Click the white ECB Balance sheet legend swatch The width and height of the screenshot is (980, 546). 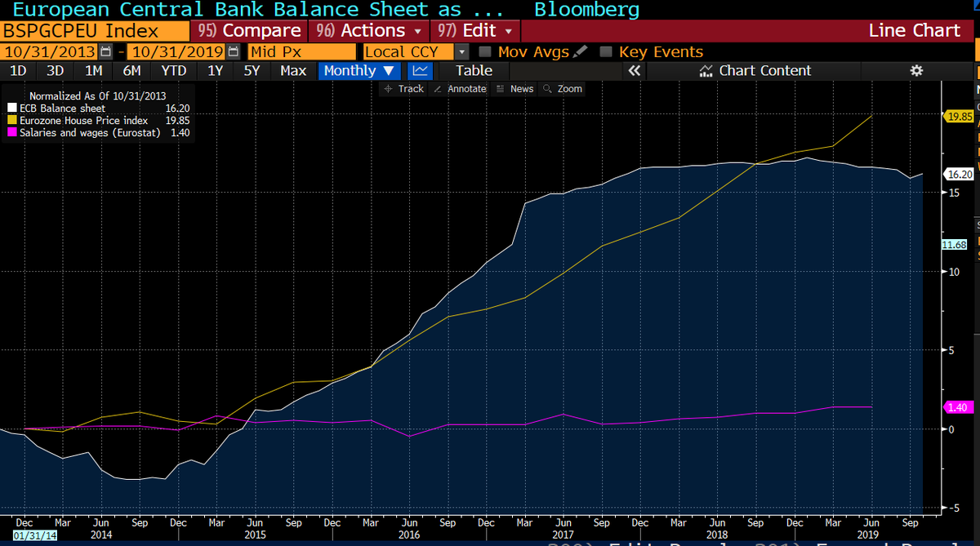coord(11,108)
